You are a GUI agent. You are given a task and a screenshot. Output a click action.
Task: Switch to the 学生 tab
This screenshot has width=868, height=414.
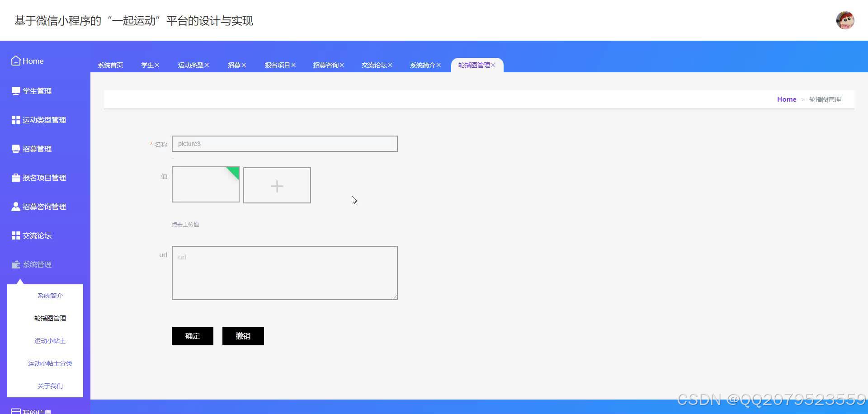tap(147, 65)
